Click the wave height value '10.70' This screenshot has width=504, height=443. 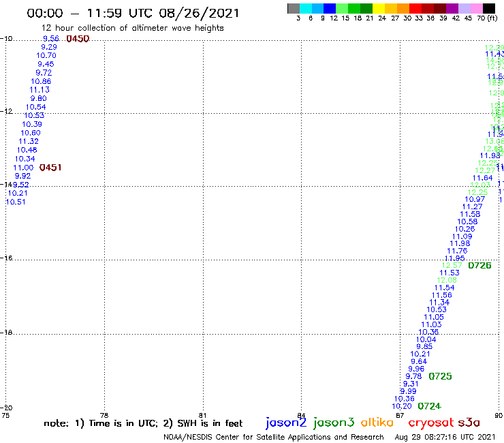pyautogui.click(x=46, y=55)
